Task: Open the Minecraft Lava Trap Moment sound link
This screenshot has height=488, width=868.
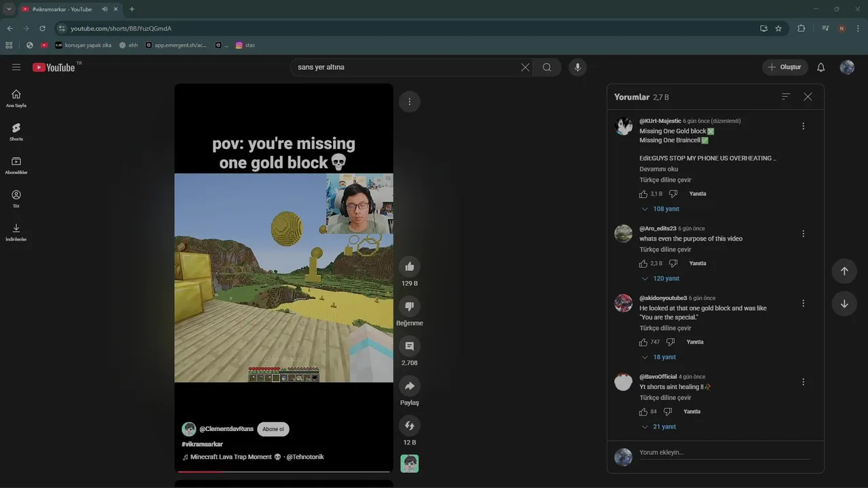Action: click(x=253, y=457)
